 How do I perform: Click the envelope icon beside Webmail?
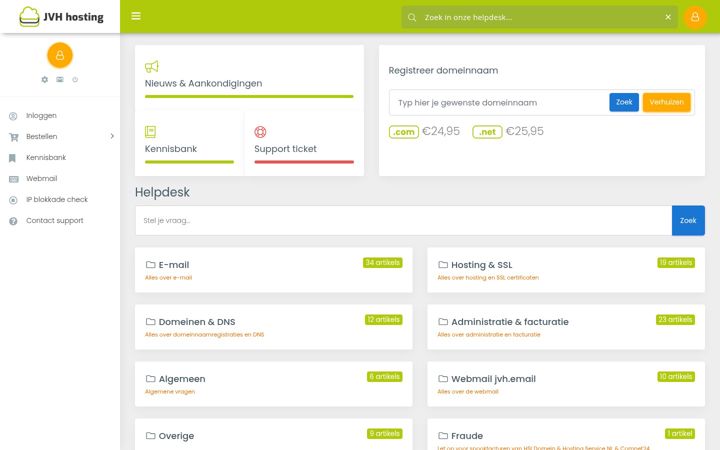point(14,179)
